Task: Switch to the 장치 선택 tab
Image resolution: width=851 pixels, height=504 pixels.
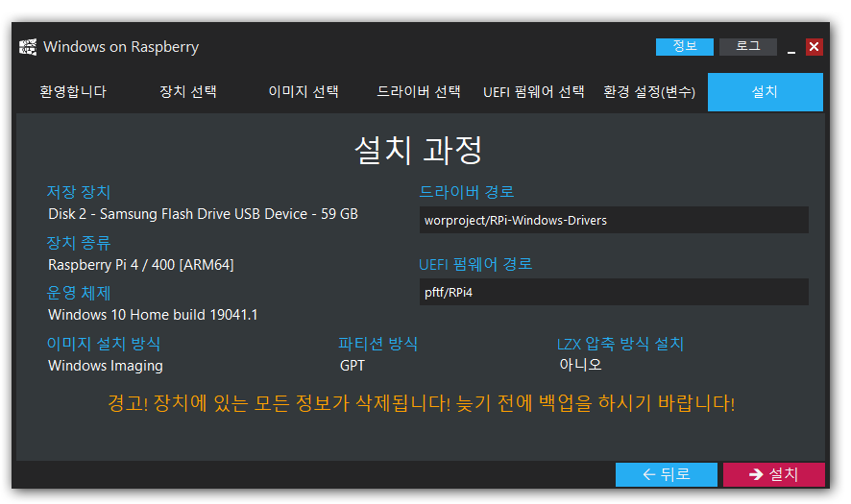Action: [188, 92]
